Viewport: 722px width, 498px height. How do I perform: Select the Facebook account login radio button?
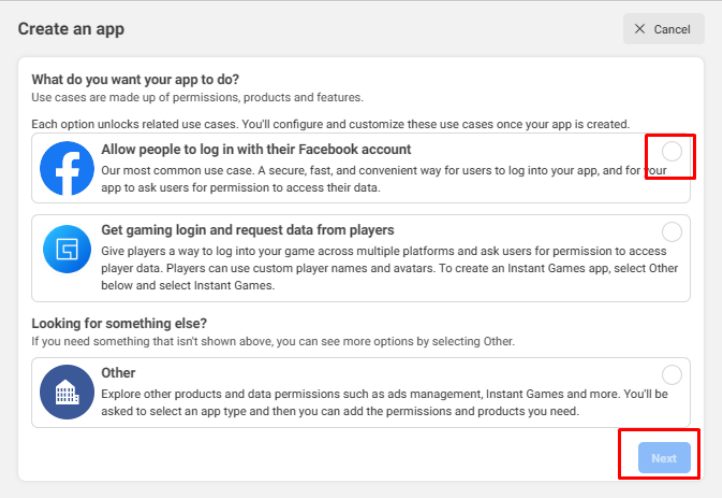tap(672, 151)
